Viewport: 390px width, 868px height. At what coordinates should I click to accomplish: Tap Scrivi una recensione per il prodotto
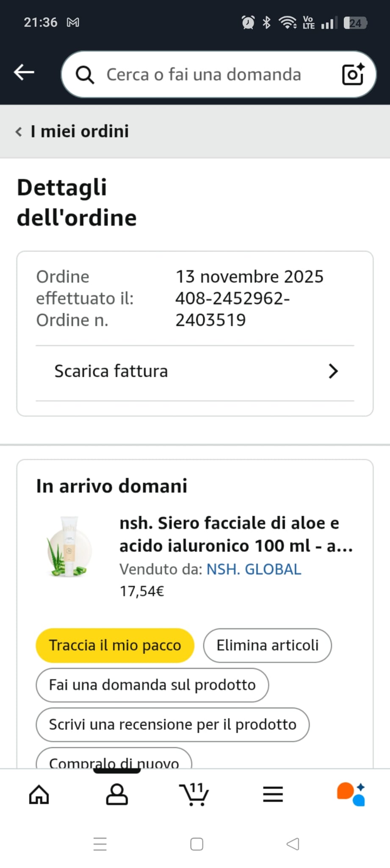[x=172, y=725]
